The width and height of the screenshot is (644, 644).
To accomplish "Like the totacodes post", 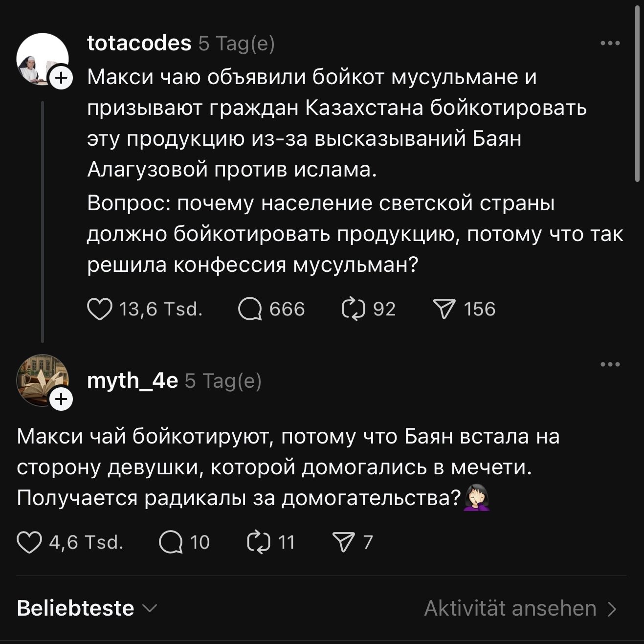I will pyautogui.click(x=99, y=310).
